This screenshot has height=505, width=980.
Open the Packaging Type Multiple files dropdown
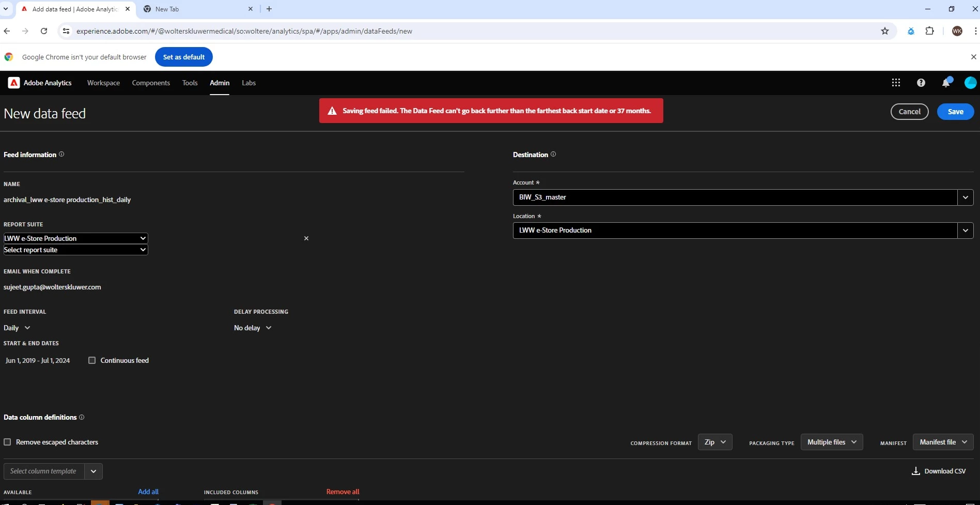832,442
